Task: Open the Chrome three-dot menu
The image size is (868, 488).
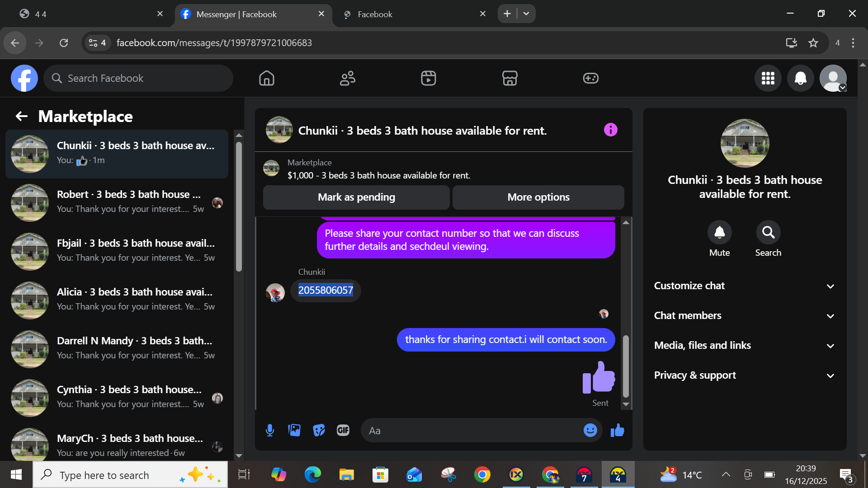Action: (x=853, y=43)
